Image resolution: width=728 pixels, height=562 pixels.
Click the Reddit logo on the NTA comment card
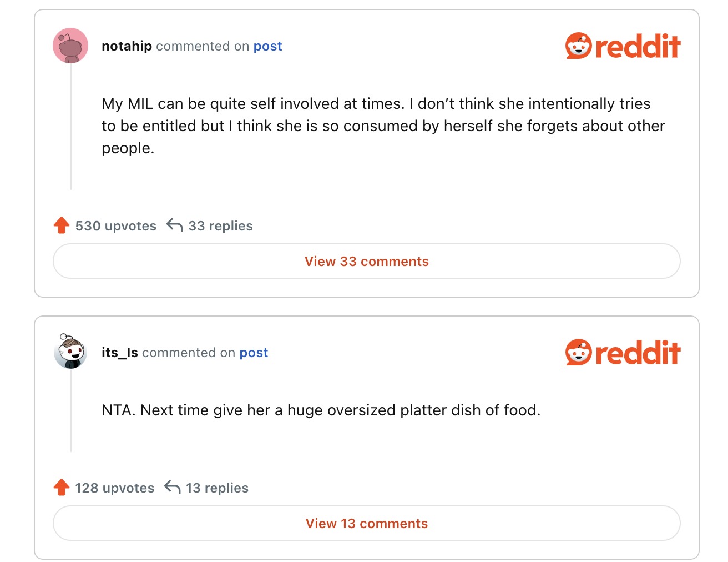623,352
